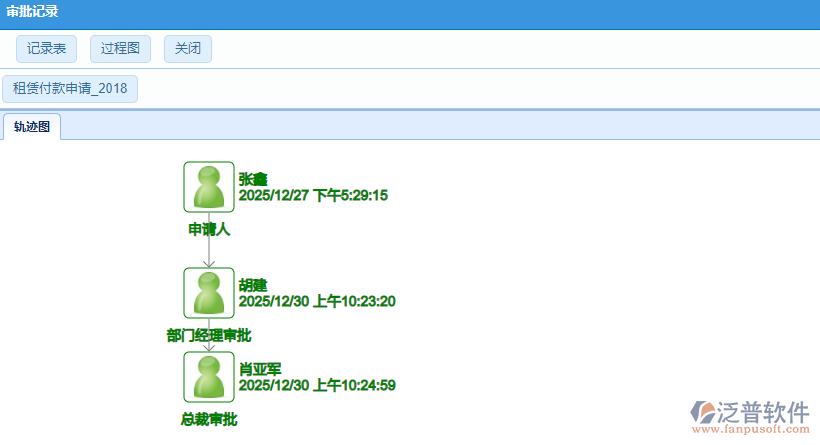Viewport: 820px width, 445px height.
Task: Click the arrow leading to 肖亚军 node
Action: [x=209, y=346]
